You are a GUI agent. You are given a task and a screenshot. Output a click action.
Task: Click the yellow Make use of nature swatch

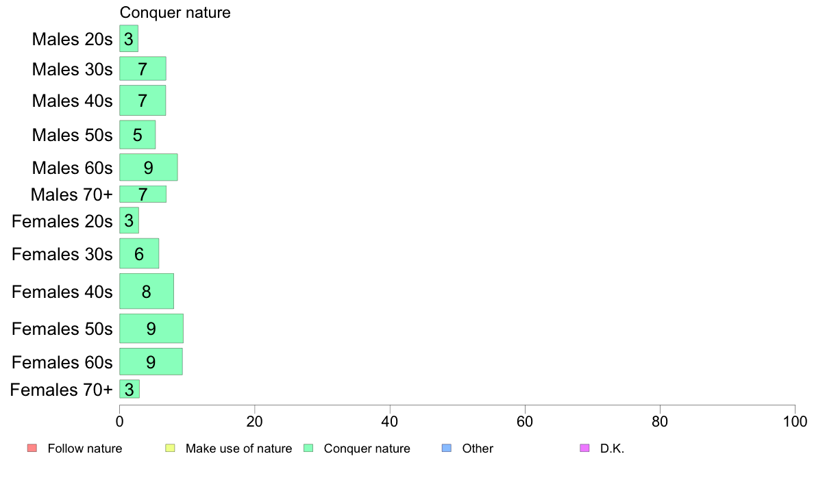pyautogui.click(x=171, y=448)
